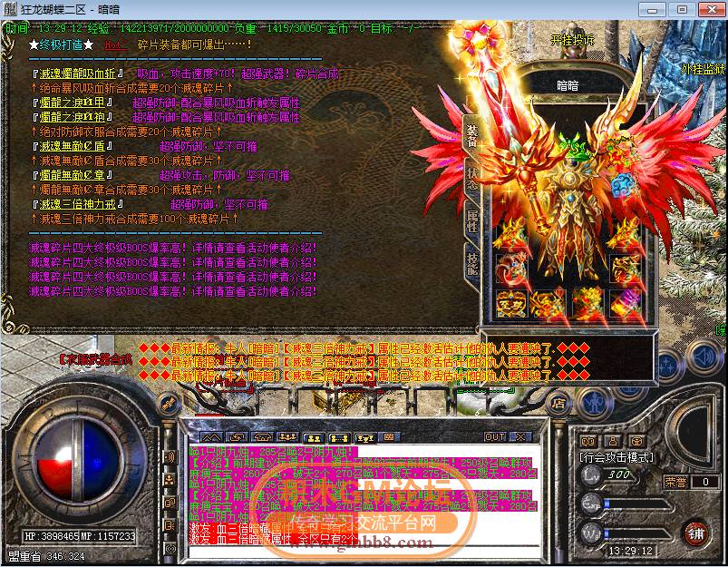
Task: Click the small character profile icon
Action: coord(612,441)
